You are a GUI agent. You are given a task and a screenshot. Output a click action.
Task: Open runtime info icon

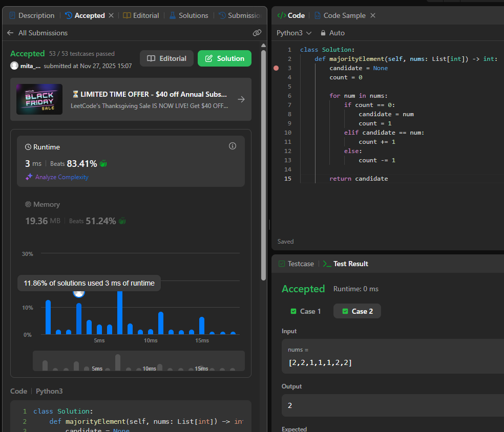click(233, 146)
